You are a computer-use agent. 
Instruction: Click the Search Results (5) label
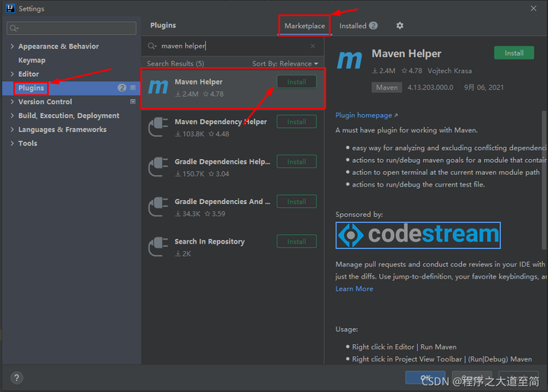176,64
